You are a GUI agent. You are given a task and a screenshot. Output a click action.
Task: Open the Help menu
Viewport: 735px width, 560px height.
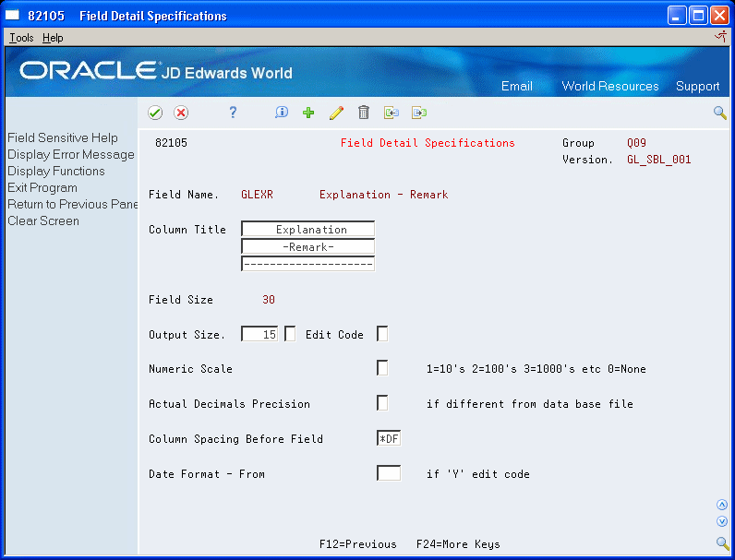(x=53, y=38)
